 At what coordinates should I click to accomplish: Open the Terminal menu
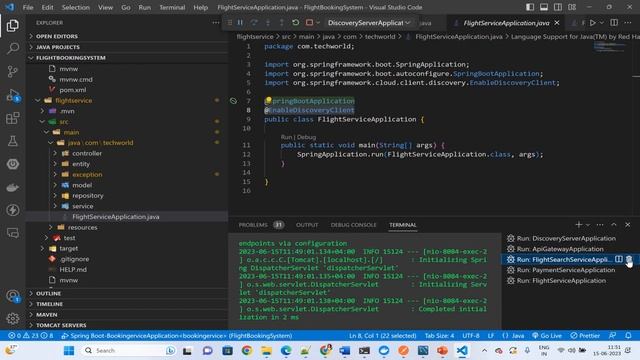(172, 7)
